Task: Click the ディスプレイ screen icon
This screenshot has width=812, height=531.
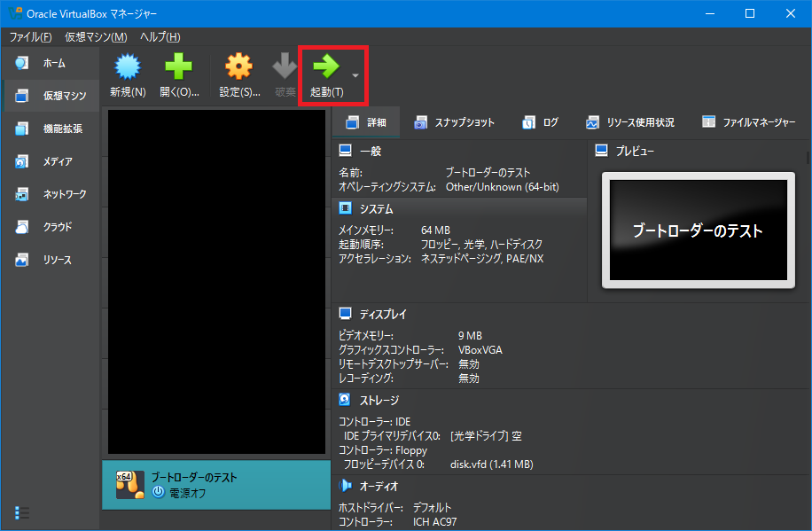Action: (x=346, y=314)
